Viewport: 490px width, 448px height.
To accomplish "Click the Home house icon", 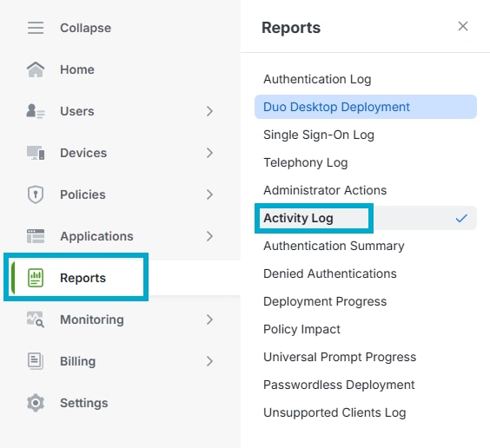I will click(36, 69).
